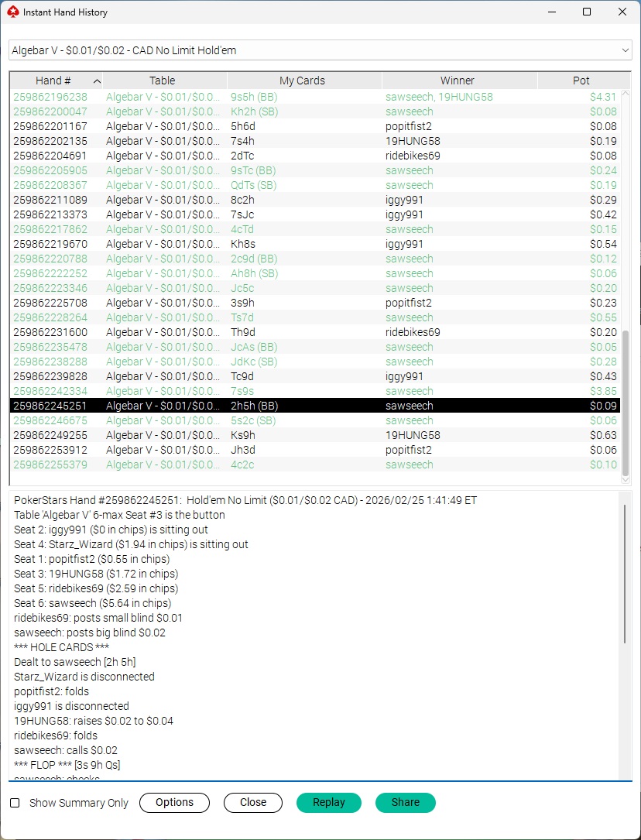The height and width of the screenshot is (840, 641).
Task: Select hand 259862228264
Action: tap(315, 317)
